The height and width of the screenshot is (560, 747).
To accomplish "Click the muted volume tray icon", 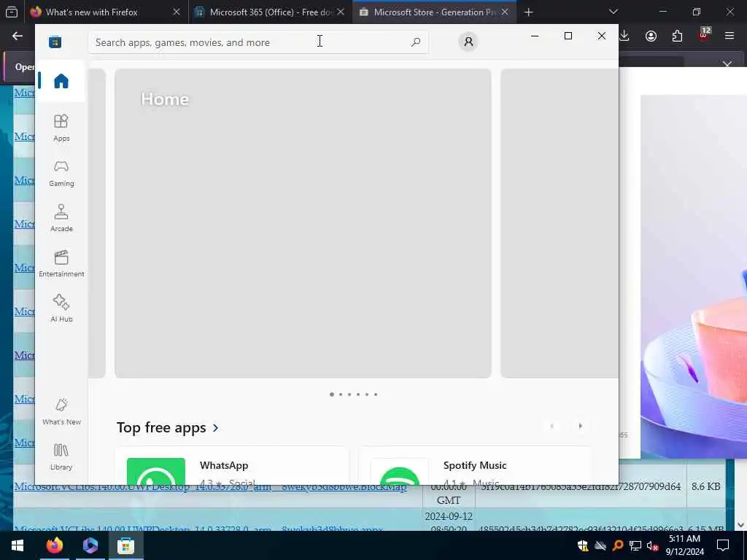I will [653, 545].
